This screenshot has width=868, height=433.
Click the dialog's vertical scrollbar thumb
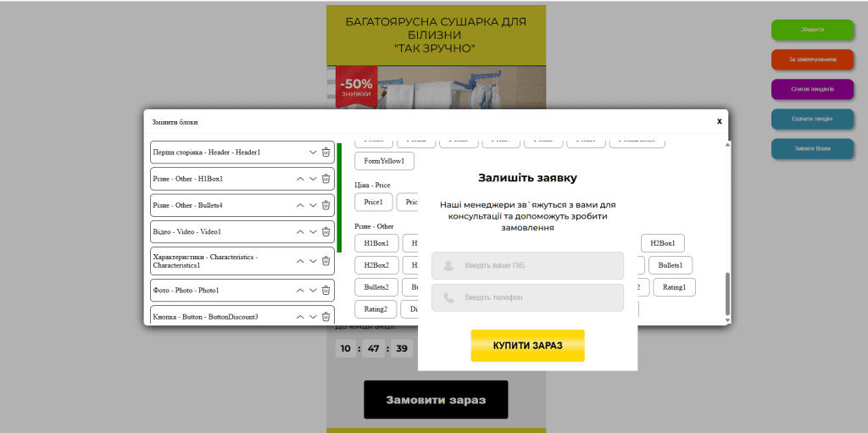coord(728,293)
